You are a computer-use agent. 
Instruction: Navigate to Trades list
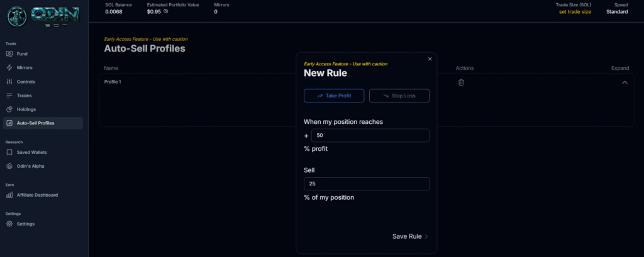pyautogui.click(x=24, y=96)
